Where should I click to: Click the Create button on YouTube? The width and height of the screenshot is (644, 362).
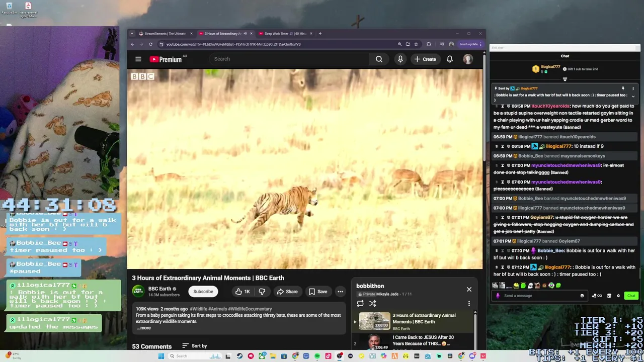tap(426, 59)
